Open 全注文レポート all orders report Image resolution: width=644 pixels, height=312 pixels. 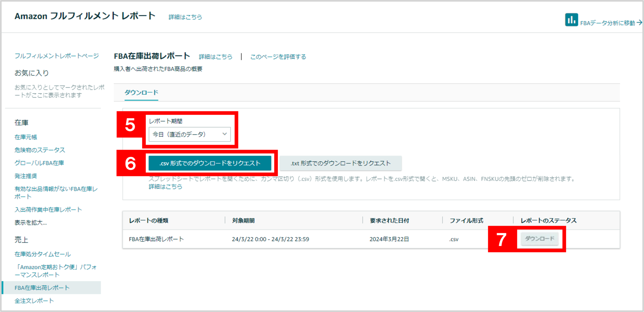(34, 300)
